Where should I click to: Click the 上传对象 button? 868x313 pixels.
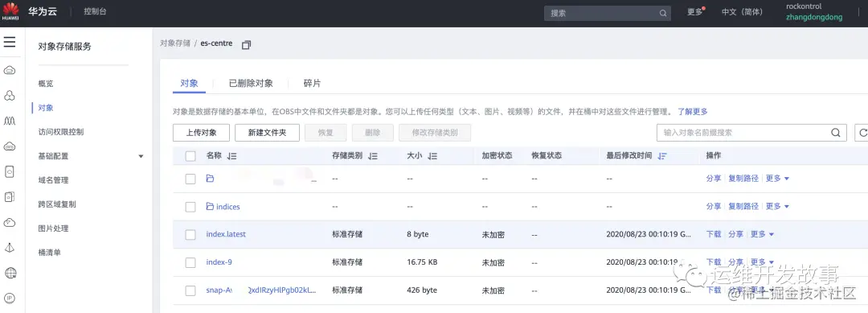coord(201,133)
